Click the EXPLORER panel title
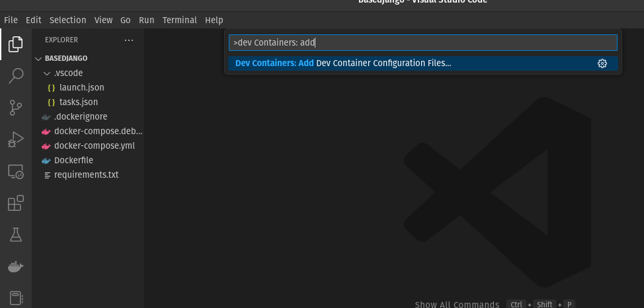 click(61, 40)
